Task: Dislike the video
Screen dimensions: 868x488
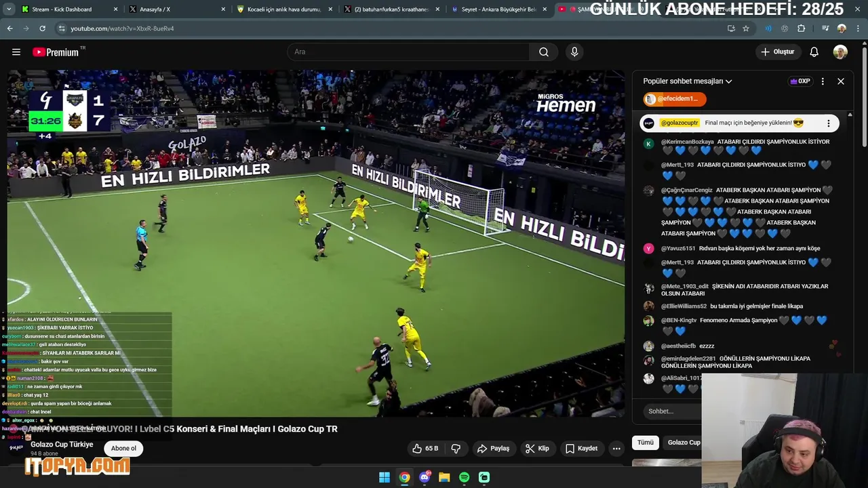Action: (456, 449)
